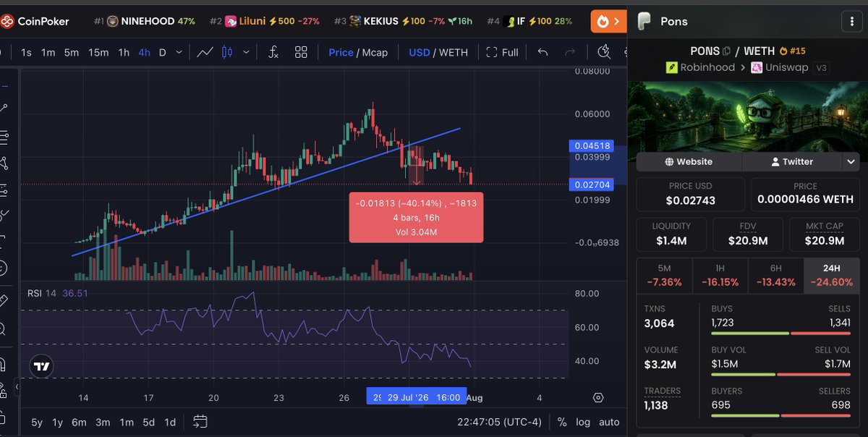Click the Pons banner image thumbnail
Image resolution: width=868 pixels, height=437 pixels.
coord(748,116)
